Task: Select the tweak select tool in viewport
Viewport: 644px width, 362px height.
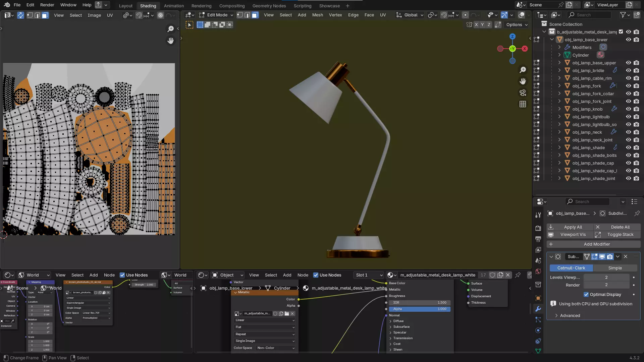Action: click(x=190, y=25)
